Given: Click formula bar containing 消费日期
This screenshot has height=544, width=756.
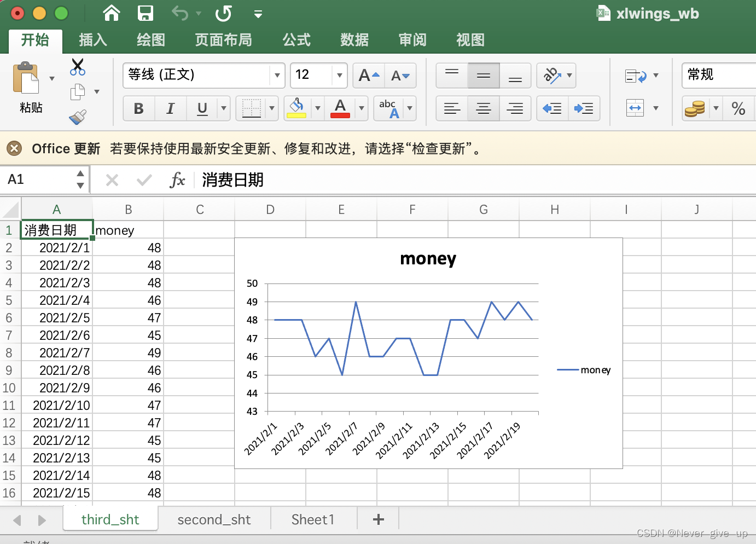Looking at the screenshot, I should click(x=476, y=180).
